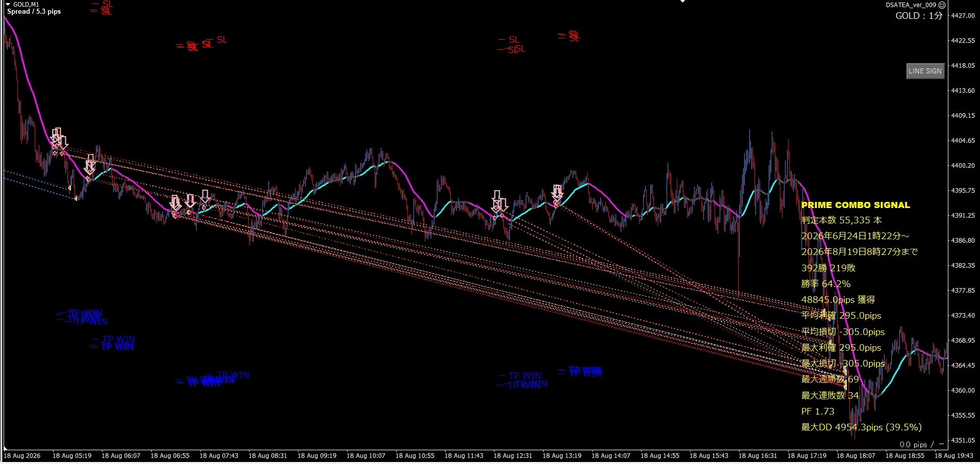The width and height of the screenshot is (980, 464).
Task: Click the 4373.40 price scale label
Action: click(963, 316)
